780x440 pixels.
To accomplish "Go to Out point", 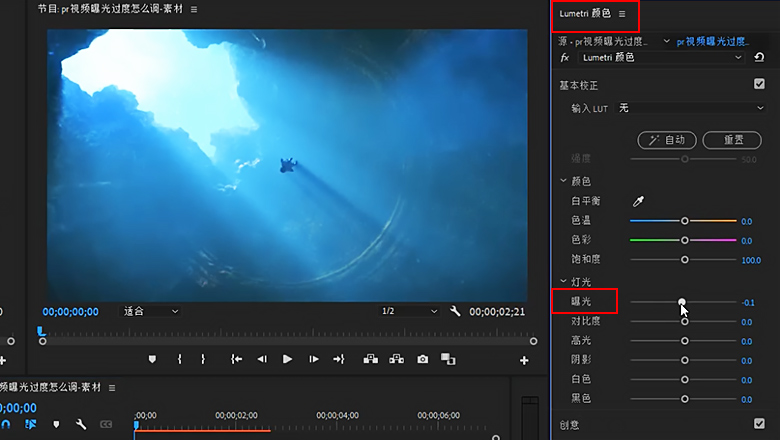I will [339, 359].
